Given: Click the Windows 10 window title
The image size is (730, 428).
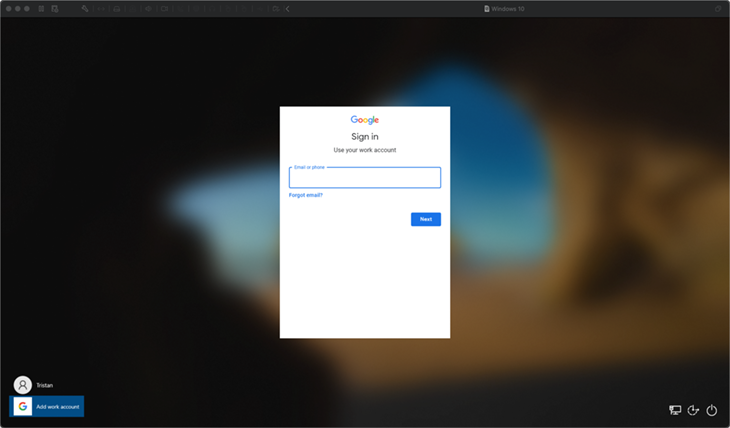Looking at the screenshot, I should 505,8.
